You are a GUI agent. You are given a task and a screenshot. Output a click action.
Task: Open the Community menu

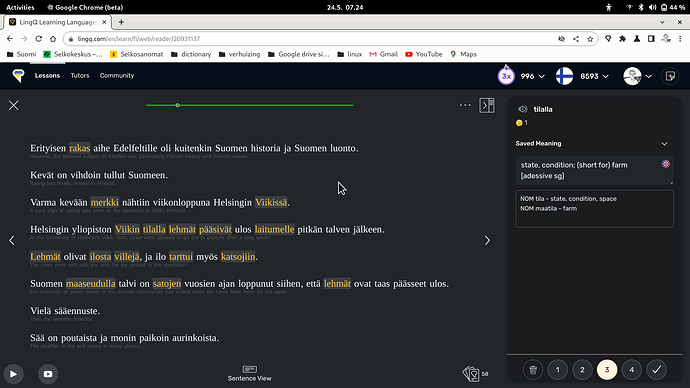coord(117,76)
